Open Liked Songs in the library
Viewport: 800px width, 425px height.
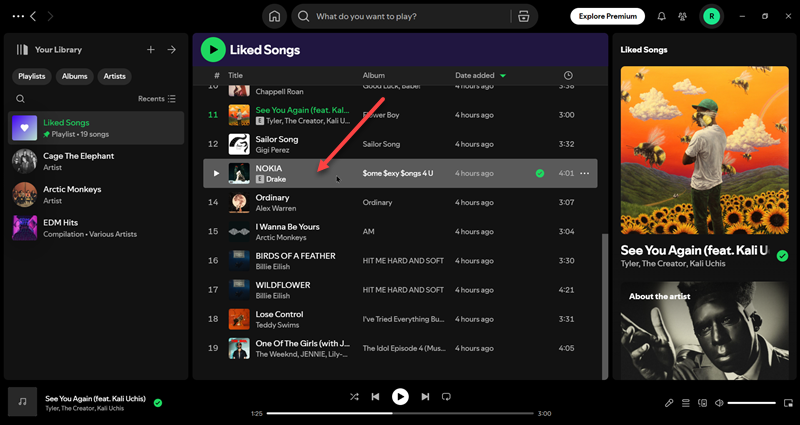click(x=96, y=128)
